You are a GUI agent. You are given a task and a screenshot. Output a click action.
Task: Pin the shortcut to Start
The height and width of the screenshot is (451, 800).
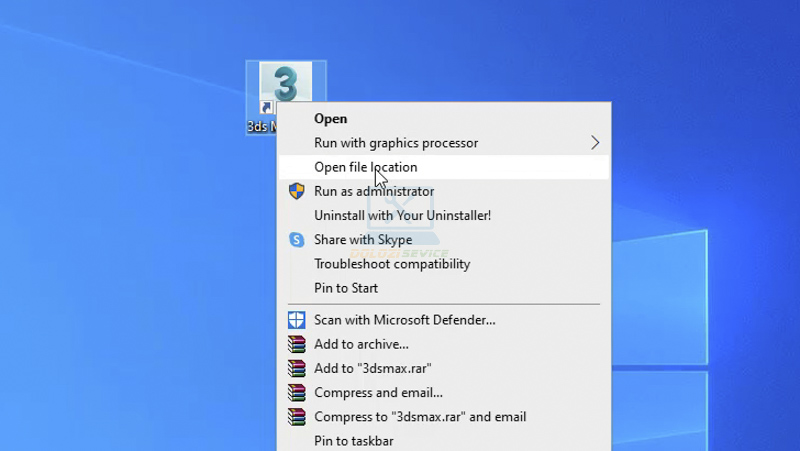click(x=346, y=288)
